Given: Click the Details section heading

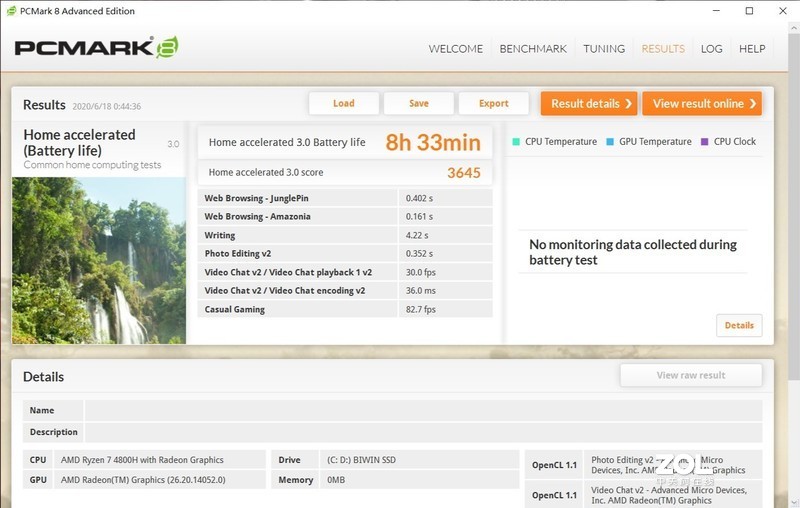Looking at the screenshot, I should point(43,377).
